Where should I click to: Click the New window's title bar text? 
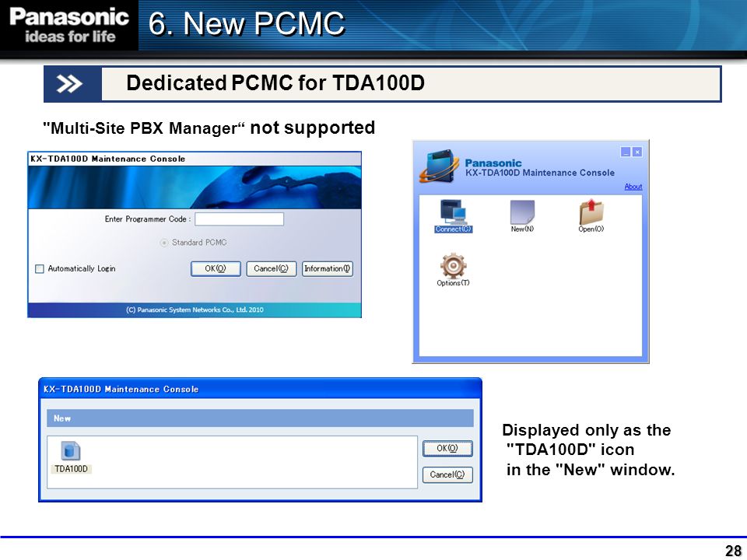tap(121, 390)
